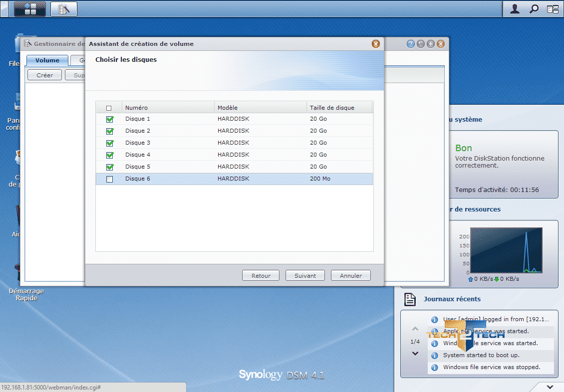
Task: Open the DSM main menu icon
Action: 30,9
